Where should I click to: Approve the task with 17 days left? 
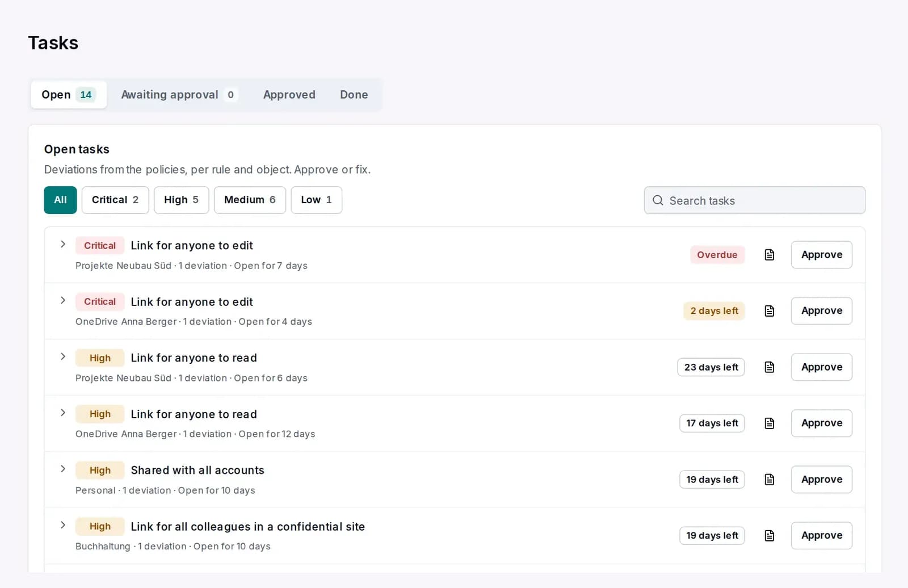click(x=822, y=423)
